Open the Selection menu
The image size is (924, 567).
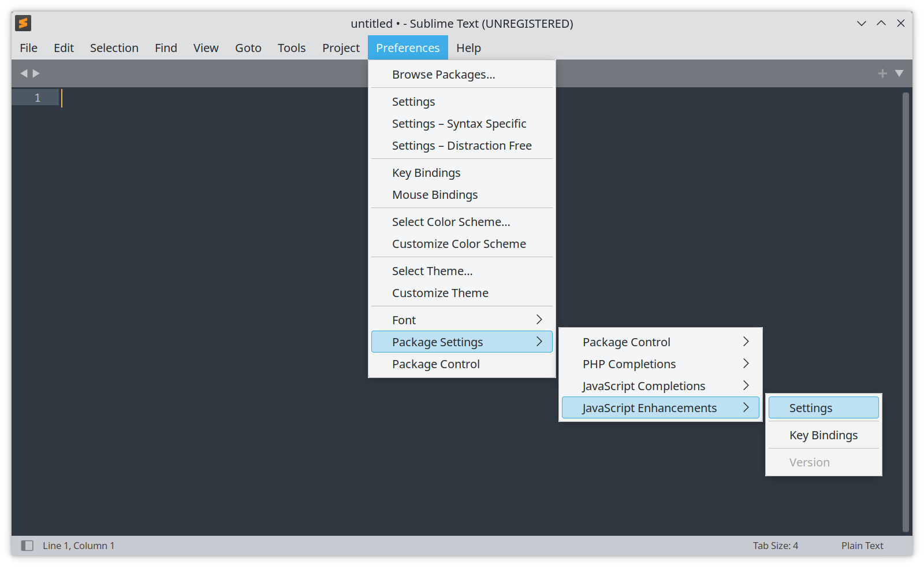pyautogui.click(x=114, y=48)
